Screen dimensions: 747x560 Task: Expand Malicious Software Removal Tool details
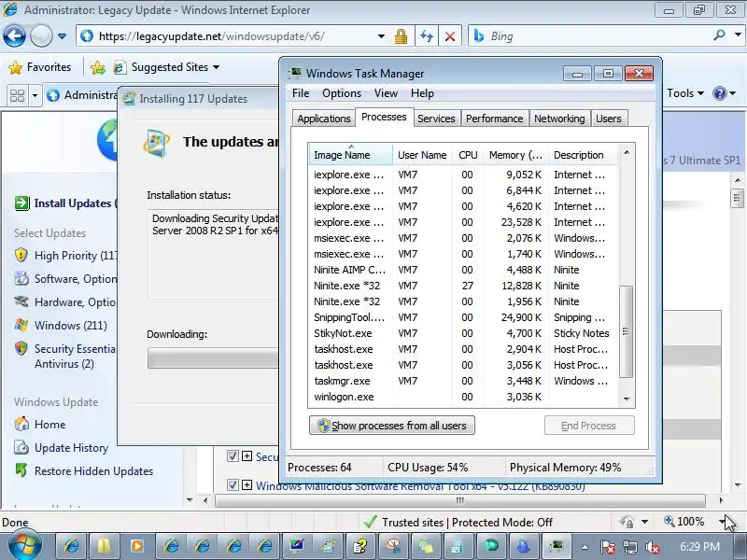(x=247, y=484)
